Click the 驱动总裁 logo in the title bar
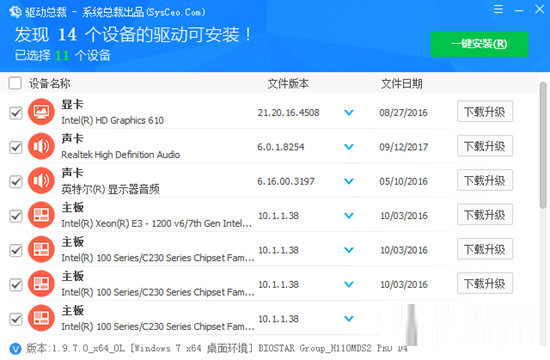 point(15,12)
